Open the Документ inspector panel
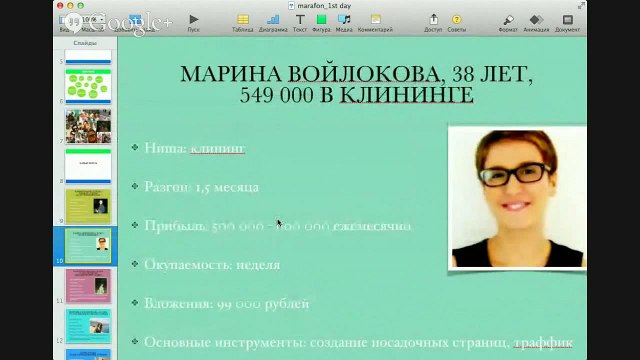Screen dimensions: 640x360 coord(567,23)
